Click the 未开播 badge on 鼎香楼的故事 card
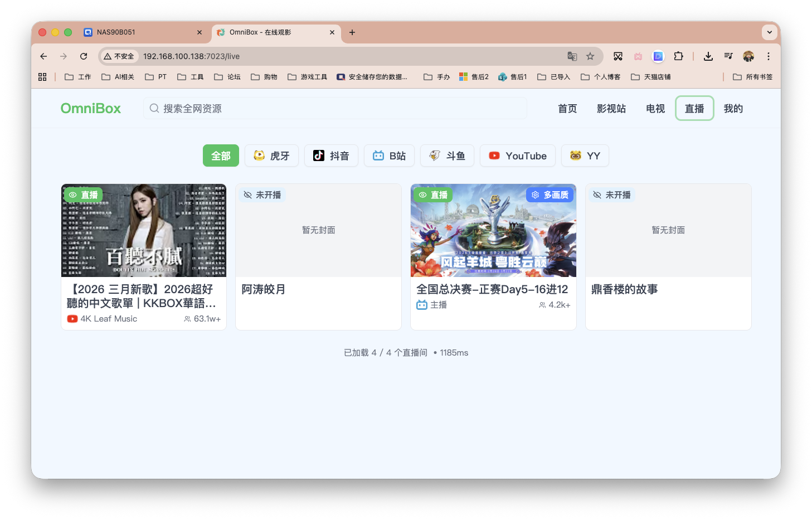Image resolution: width=812 pixels, height=520 pixels. [611, 195]
